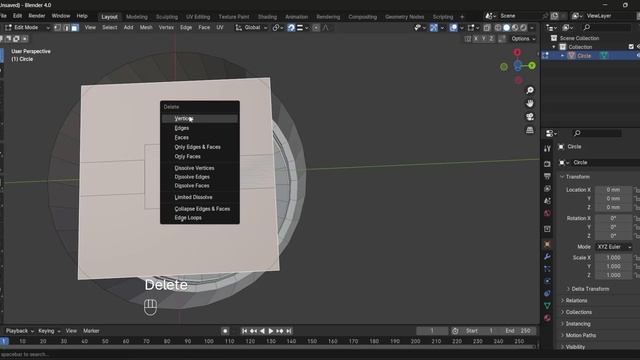The height and width of the screenshot is (360, 640).
Task: Toggle viewport overlays
Action: coord(453,28)
